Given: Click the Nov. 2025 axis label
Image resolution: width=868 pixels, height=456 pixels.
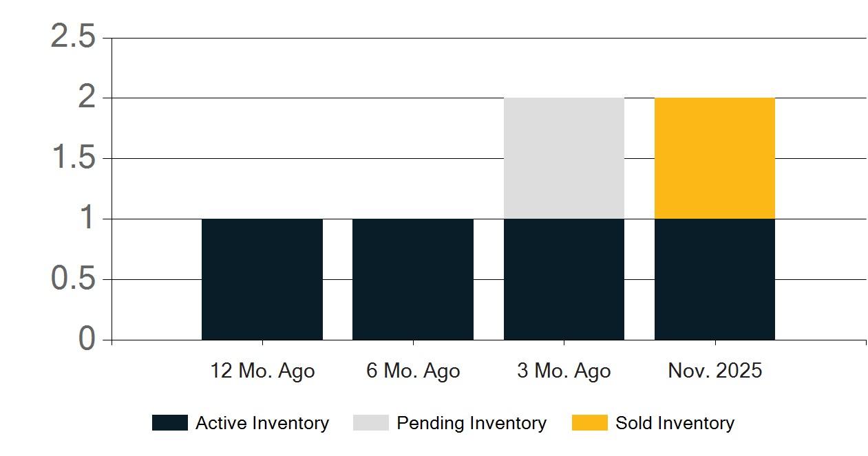Looking at the screenshot, I should coord(715,371).
